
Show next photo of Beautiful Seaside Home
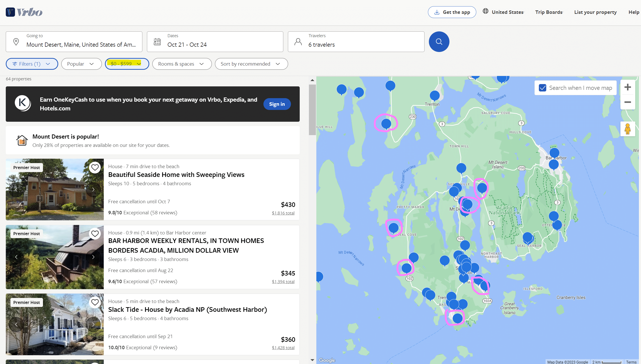click(93, 189)
